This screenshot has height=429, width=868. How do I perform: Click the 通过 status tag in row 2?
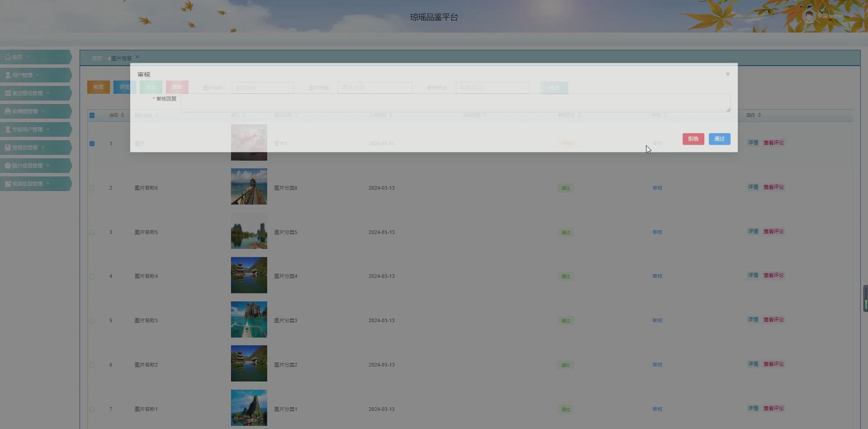pos(566,188)
